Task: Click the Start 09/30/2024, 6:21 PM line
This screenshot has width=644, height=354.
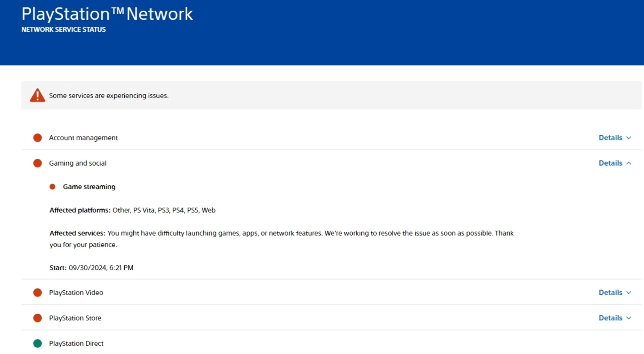Action: (92, 268)
